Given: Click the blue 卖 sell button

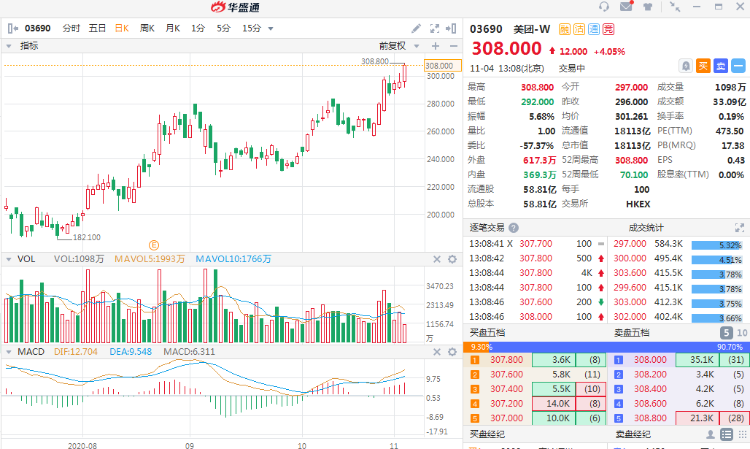Looking at the screenshot, I should coord(721,65).
